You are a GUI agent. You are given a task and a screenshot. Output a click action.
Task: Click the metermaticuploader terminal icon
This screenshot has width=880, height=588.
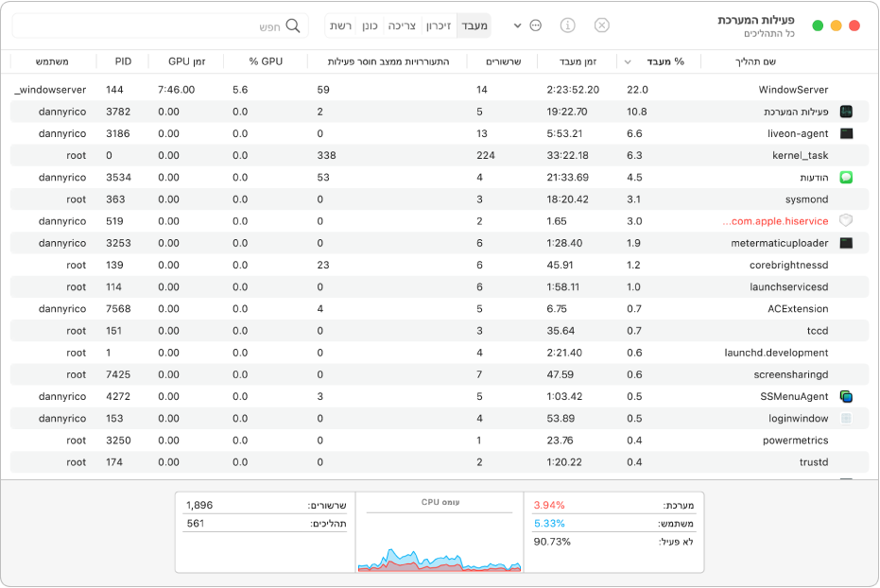tap(846, 243)
